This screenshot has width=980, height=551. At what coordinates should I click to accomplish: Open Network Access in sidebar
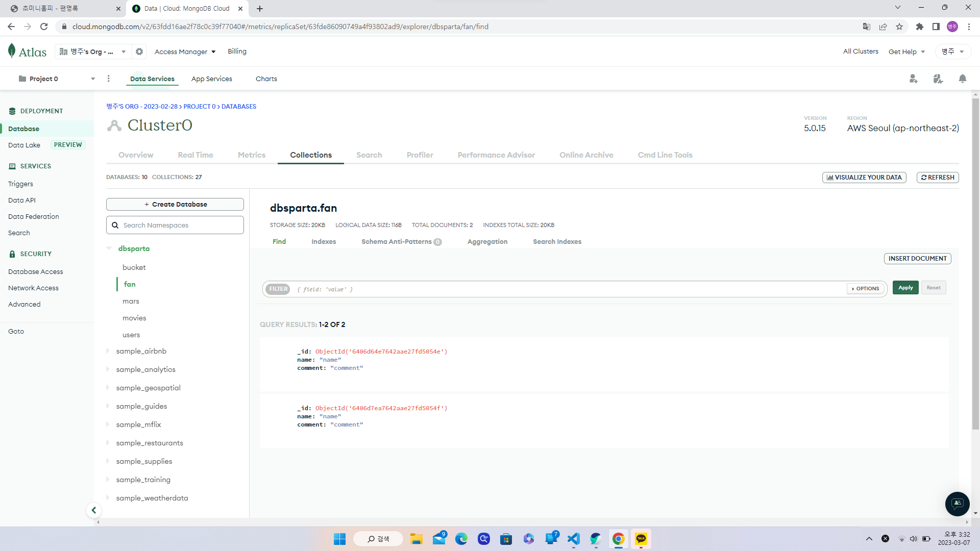[33, 288]
